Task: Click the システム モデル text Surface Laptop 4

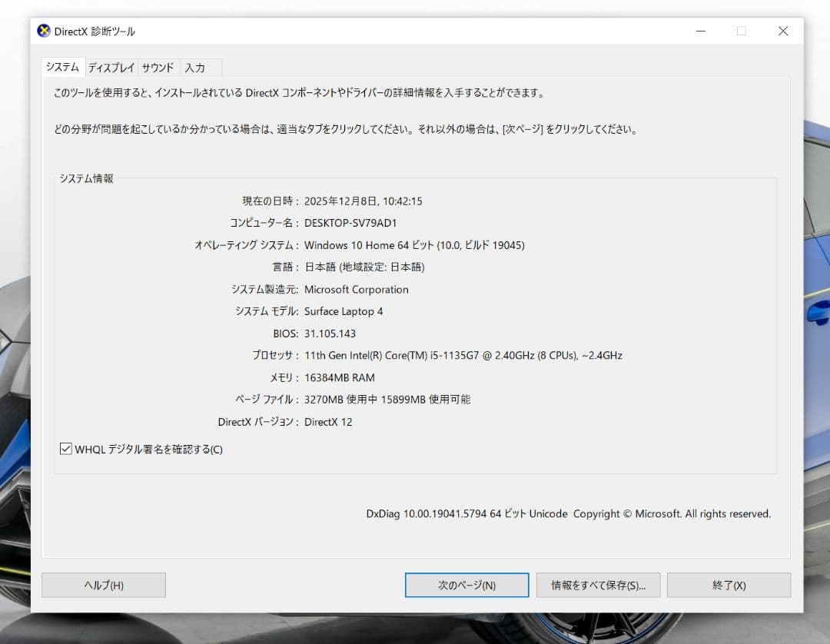Action: [344, 311]
